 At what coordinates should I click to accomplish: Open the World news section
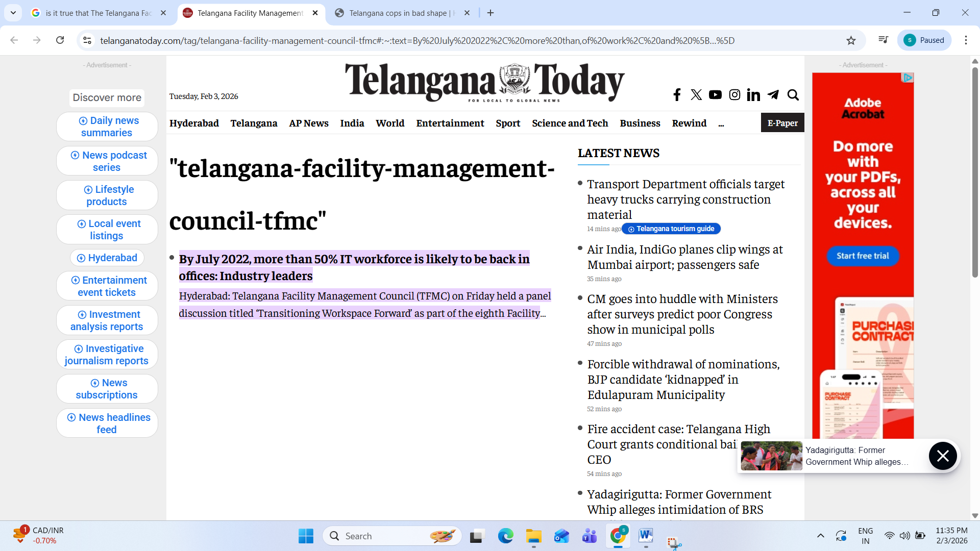(x=390, y=123)
